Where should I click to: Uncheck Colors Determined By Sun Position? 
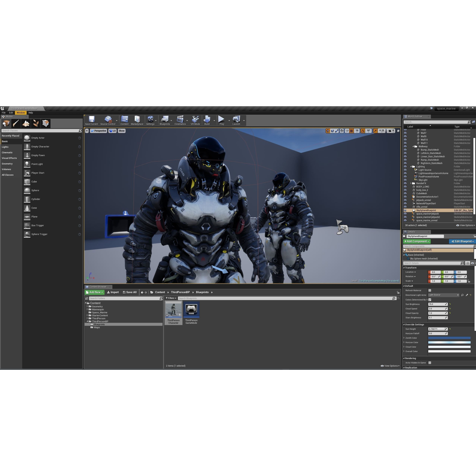[x=430, y=300]
